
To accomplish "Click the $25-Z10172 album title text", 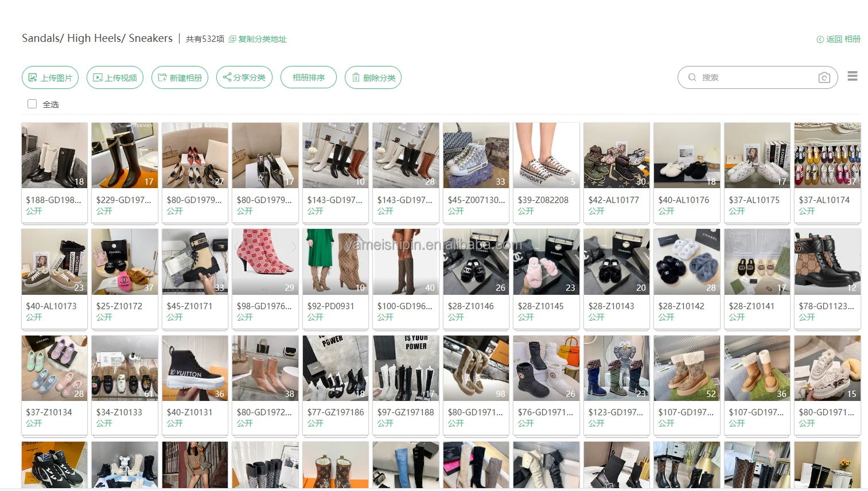I will [119, 306].
